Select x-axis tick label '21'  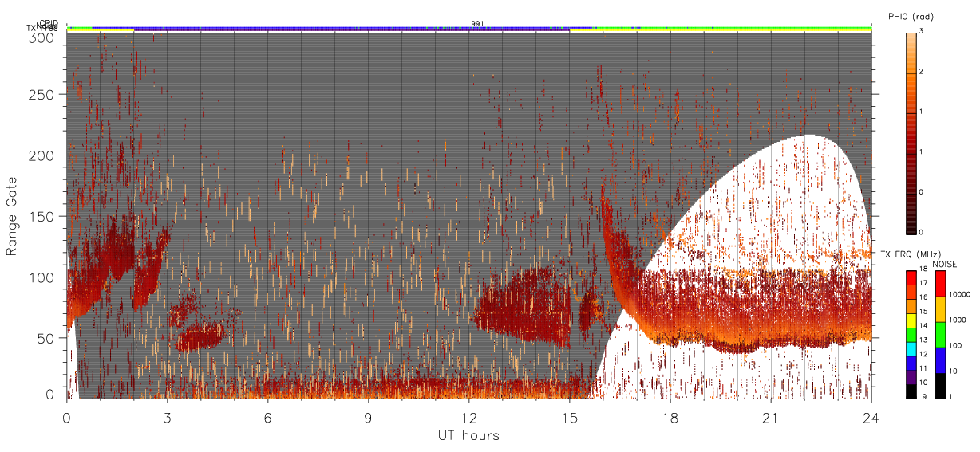pos(771,418)
